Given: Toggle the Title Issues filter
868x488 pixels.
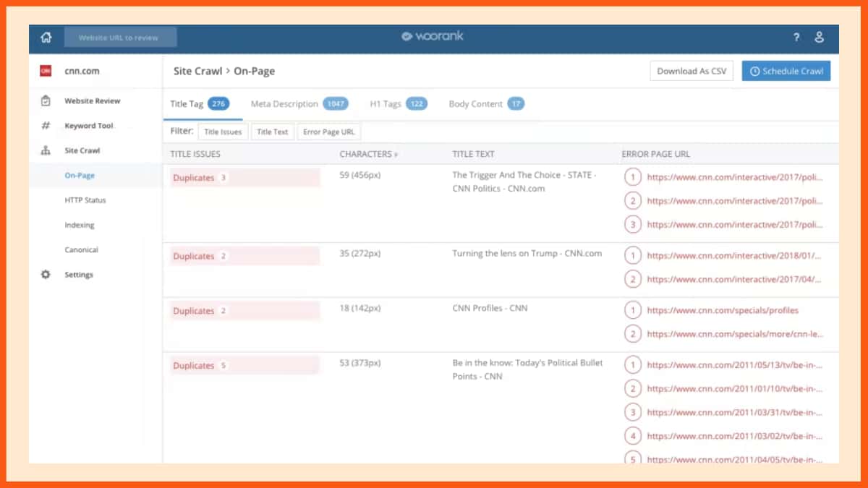Looking at the screenshot, I should click(224, 132).
